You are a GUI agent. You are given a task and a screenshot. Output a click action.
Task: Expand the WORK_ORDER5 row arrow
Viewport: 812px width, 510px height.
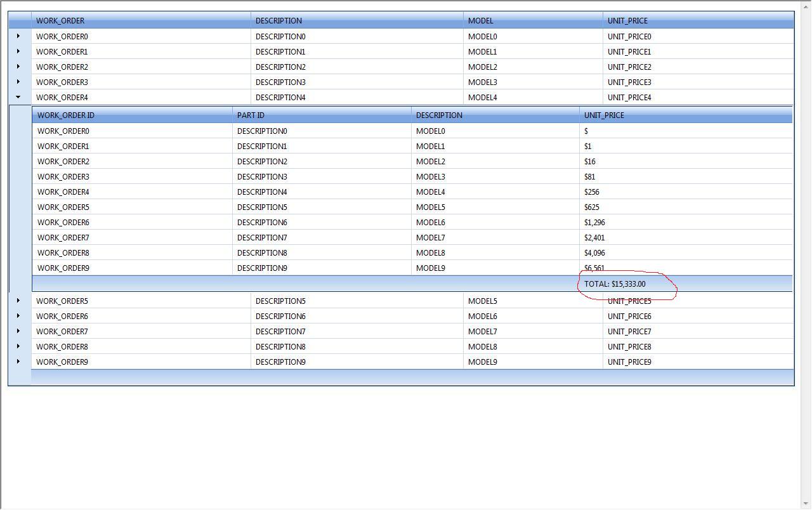(18, 301)
